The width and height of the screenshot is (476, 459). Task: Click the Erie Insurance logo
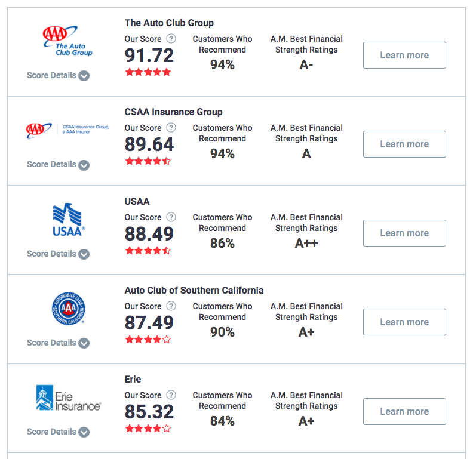(x=69, y=398)
